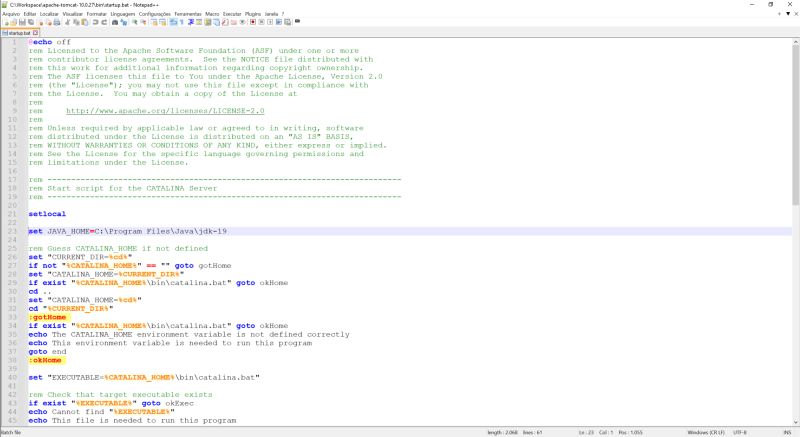
Task: Open the Visualizar menu
Action: click(72, 14)
